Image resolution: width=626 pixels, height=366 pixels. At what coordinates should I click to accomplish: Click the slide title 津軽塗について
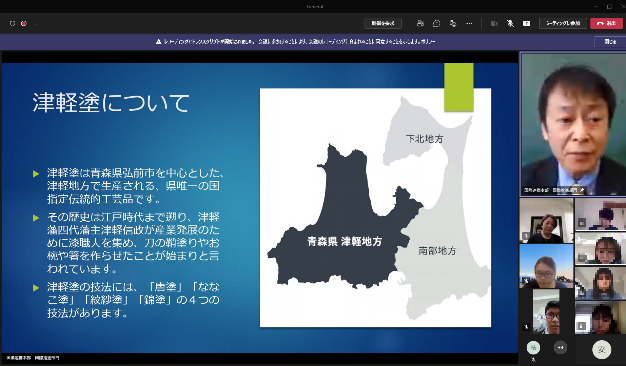click(x=111, y=103)
